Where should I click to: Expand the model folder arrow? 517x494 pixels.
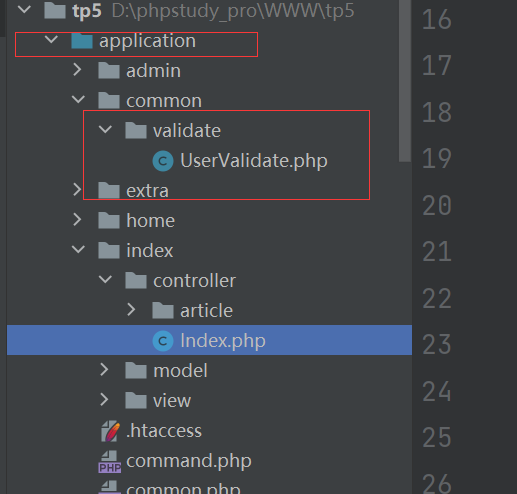click(x=104, y=370)
